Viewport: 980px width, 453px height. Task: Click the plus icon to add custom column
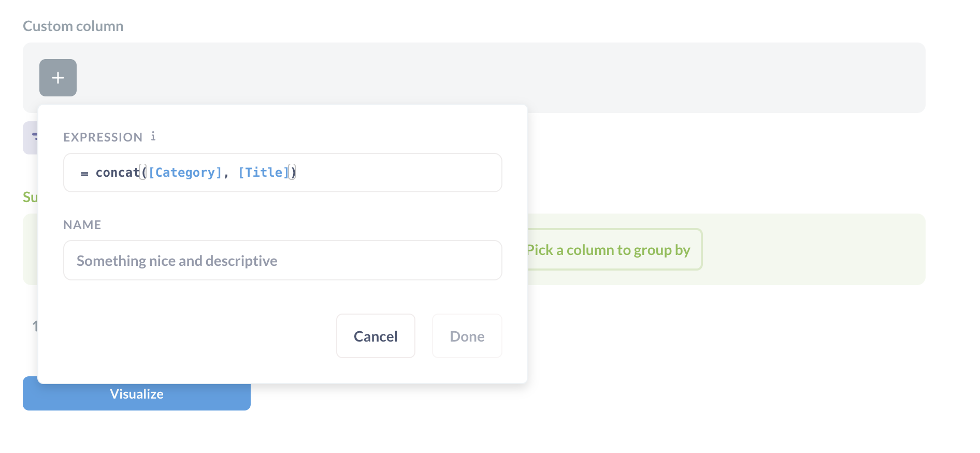(58, 78)
